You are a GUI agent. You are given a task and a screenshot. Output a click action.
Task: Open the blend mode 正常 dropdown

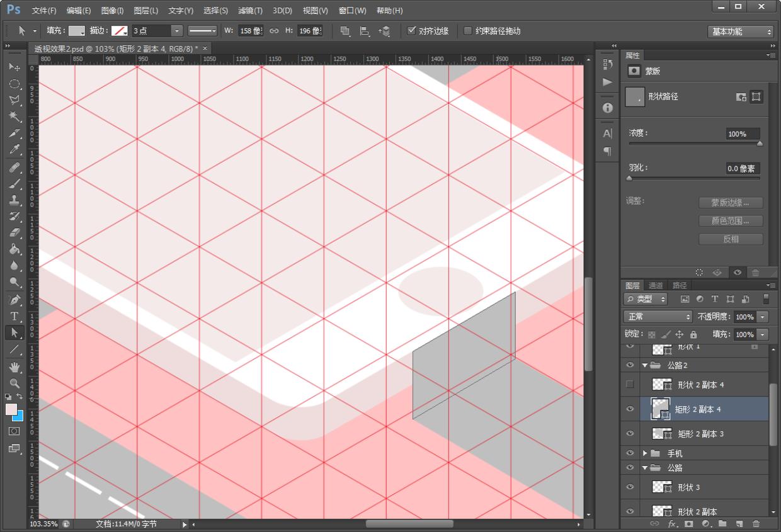pos(658,317)
